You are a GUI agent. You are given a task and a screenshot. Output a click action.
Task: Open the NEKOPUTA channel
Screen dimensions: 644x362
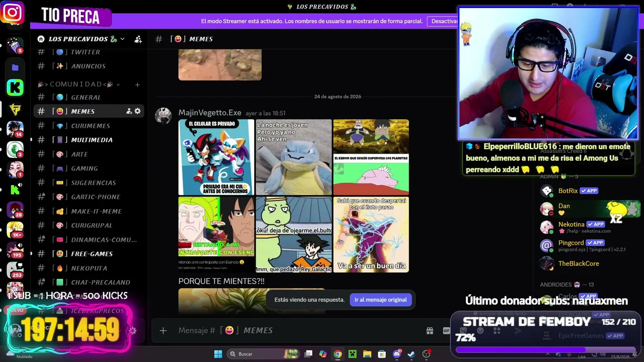(x=89, y=268)
